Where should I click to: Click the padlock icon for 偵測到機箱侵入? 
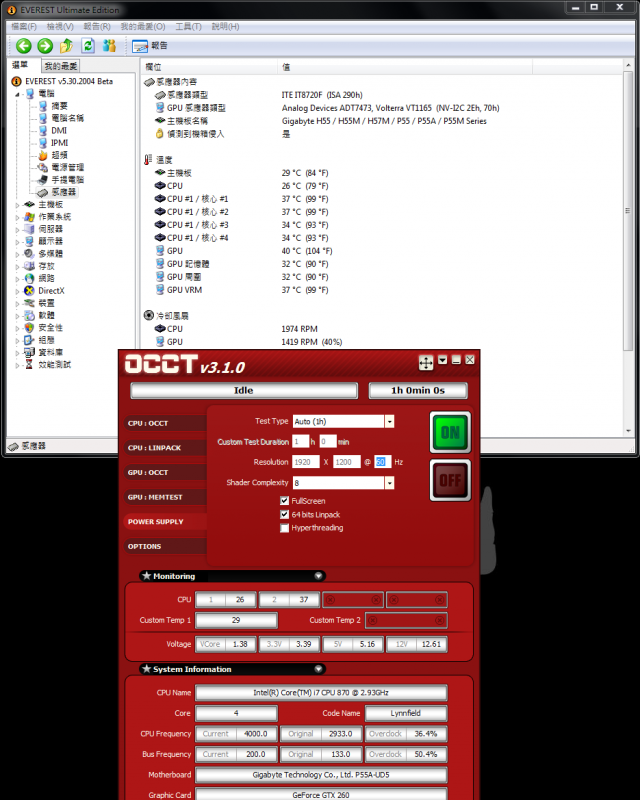160,134
